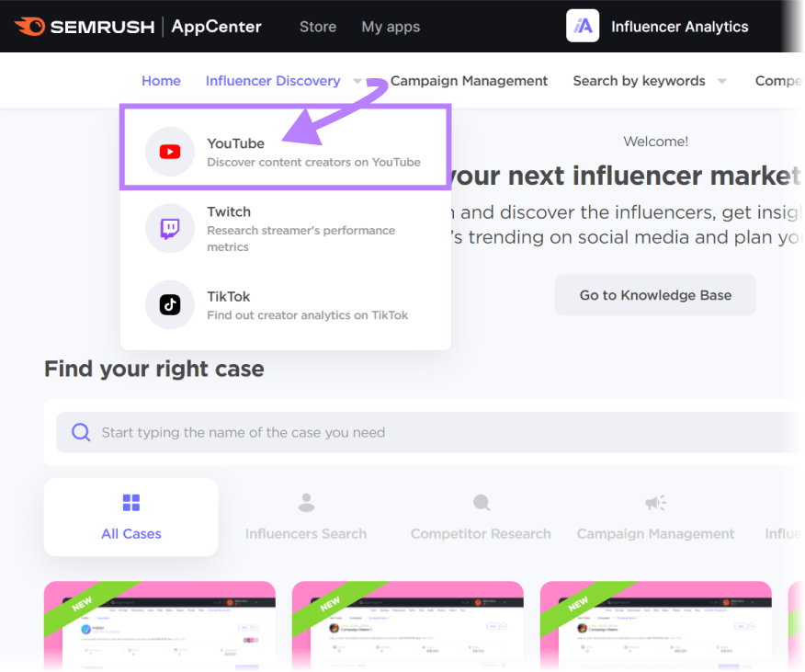This screenshot has width=805, height=672.
Task: Switch to the Store tab
Action: 318,27
